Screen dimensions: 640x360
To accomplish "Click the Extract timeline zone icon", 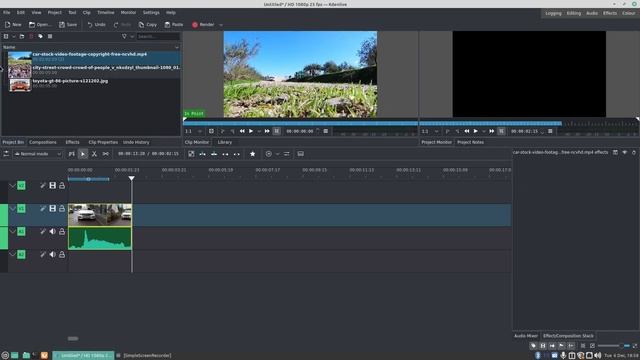I will pyautogui.click(x=225, y=154).
